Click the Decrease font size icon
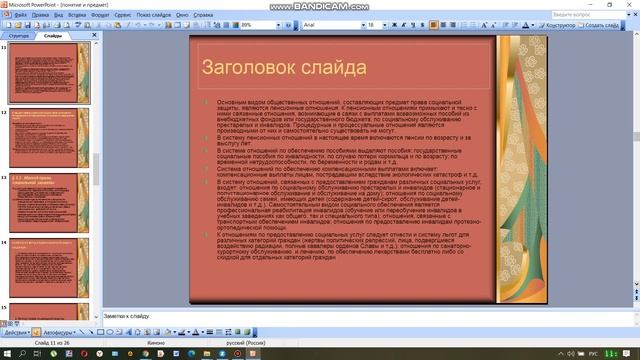The height and width of the screenshot is (360, 640). point(493,25)
